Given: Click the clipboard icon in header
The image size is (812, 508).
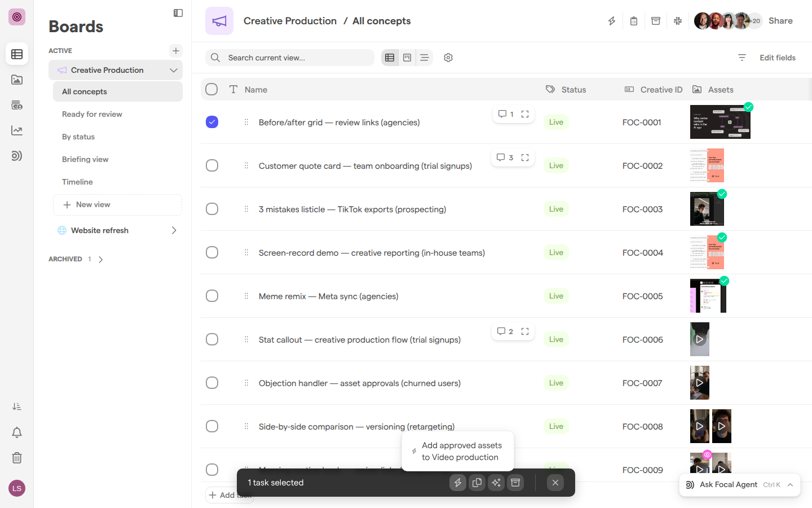Looking at the screenshot, I should (x=634, y=21).
